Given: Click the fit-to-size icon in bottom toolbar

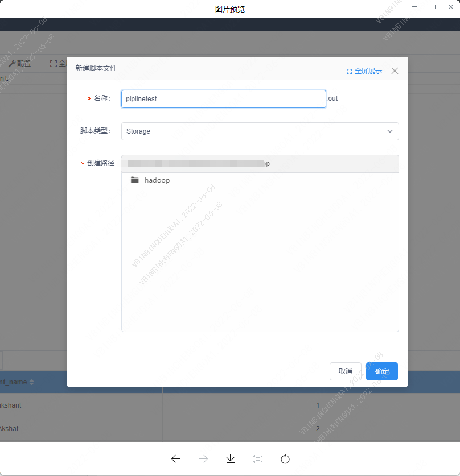Looking at the screenshot, I should click(258, 459).
